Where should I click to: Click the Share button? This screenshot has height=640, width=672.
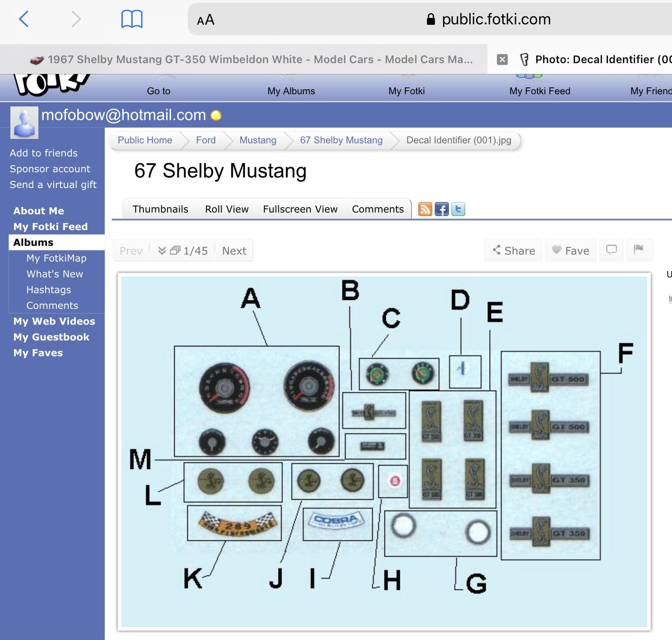pyautogui.click(x=514, y=250)
